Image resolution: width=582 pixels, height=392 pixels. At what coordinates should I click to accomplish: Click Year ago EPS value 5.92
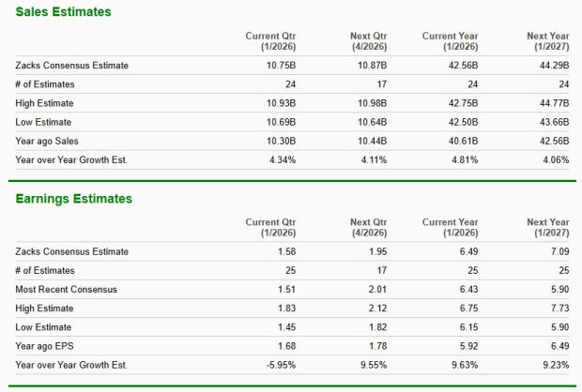click(469, 346)
